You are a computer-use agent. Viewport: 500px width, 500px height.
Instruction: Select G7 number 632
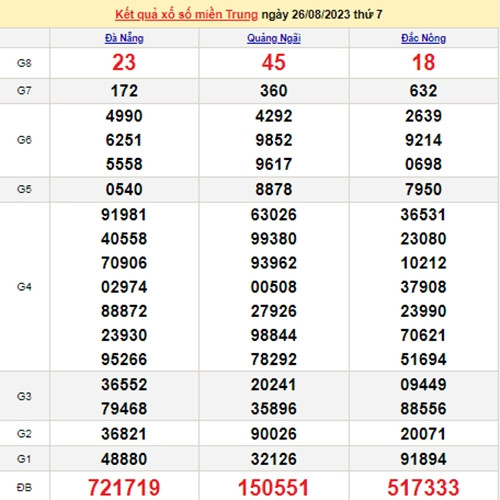pyautogui.click(x=423, y=91)
